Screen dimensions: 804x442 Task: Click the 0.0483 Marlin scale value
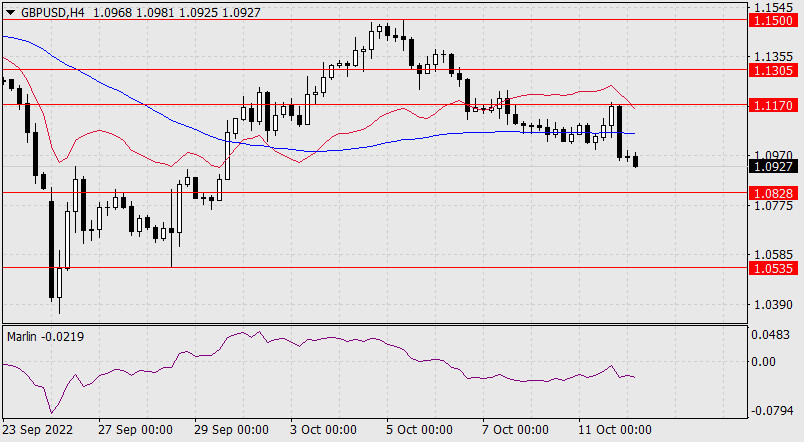[771, 335]
